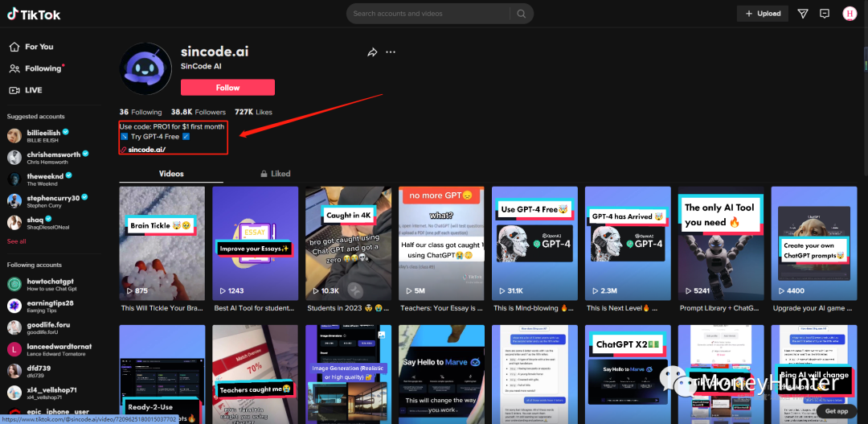
Task: Open theweeknd suggested account avatar
Action: click(14, 179)
